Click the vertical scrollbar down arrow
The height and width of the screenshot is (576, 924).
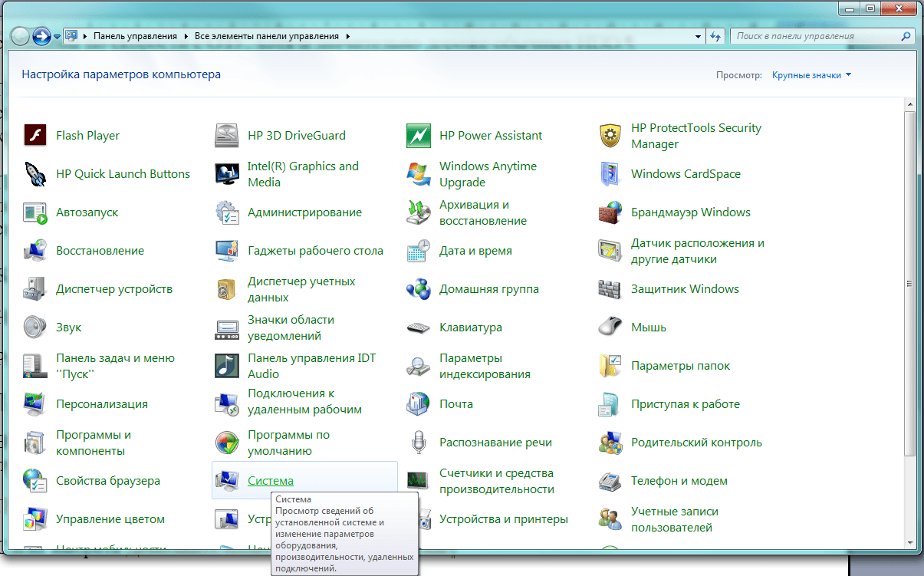[x=910, y=543]
